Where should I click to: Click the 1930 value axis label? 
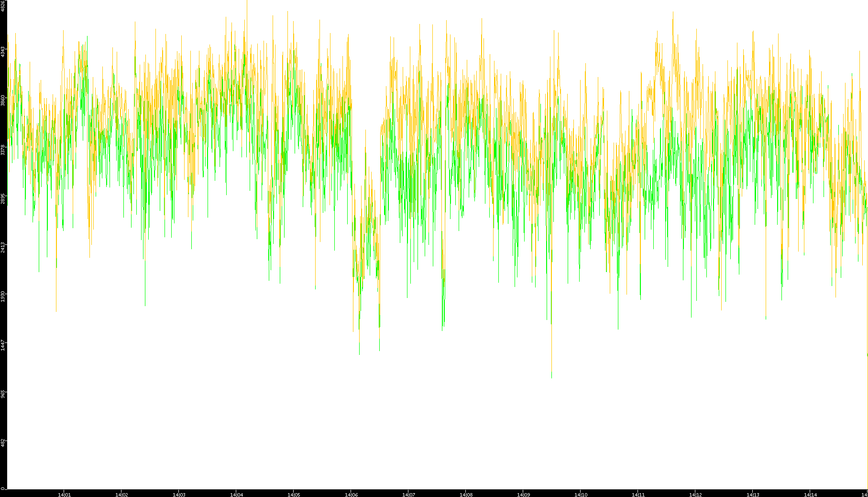coord(3,296)
